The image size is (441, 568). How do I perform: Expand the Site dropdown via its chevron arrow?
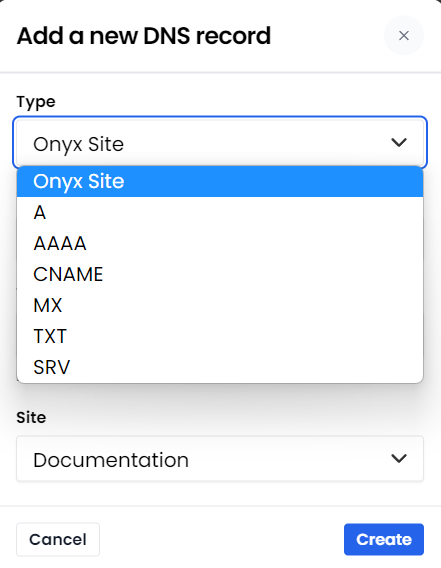pos(399,459)
